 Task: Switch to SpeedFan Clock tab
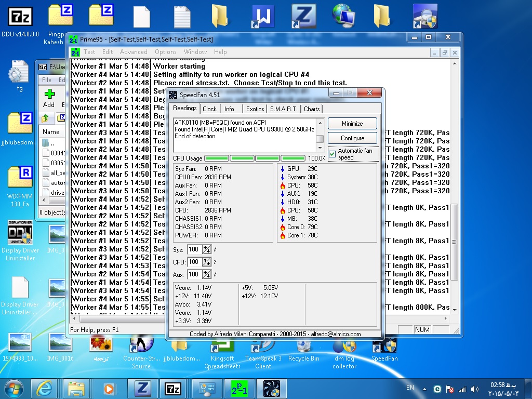(209, 109)
